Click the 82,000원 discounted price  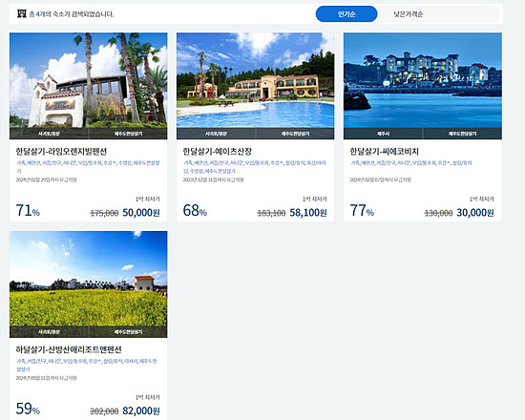[x=141, y=411]
